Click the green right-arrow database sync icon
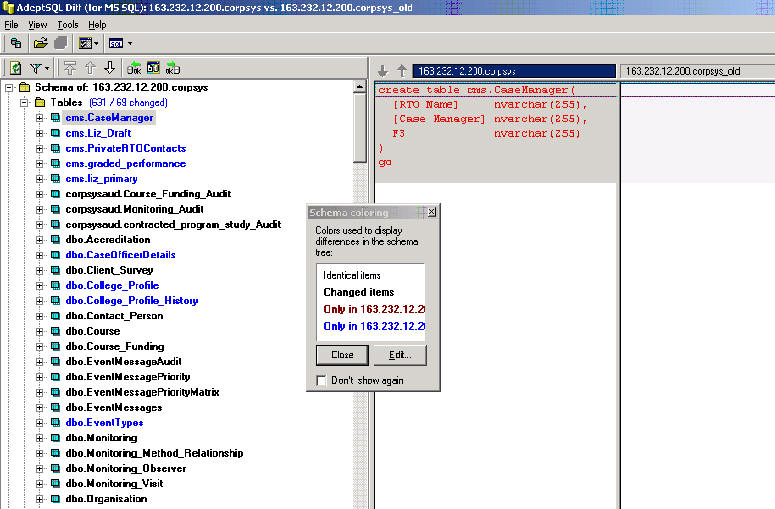 [x=173, y=68]
